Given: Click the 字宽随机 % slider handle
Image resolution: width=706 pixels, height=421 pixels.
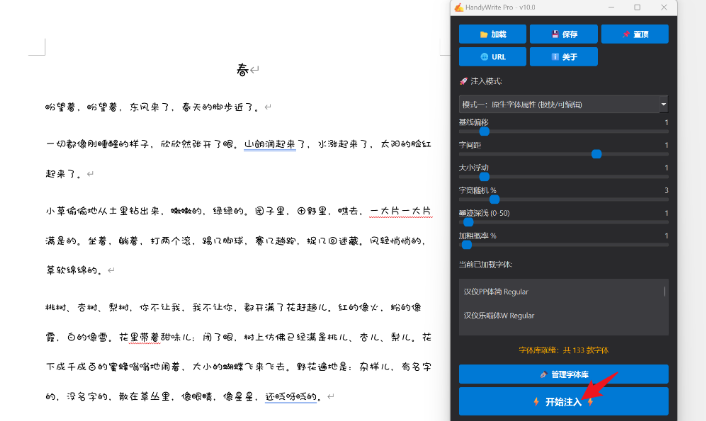Looking at the screenshot, I should 494,199.
